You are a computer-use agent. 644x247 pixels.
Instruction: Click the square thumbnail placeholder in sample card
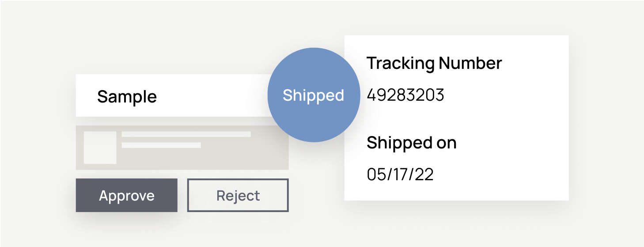click(x=100, y=148)
